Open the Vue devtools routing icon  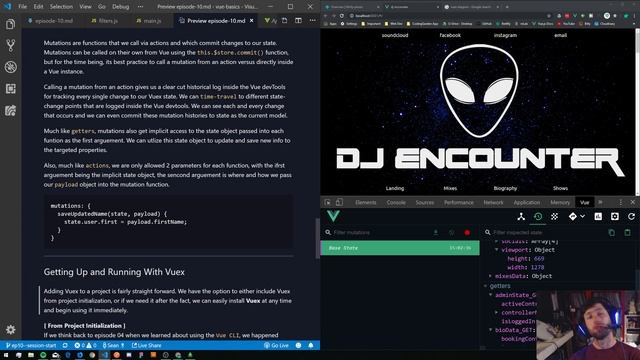tap(573, 217)
